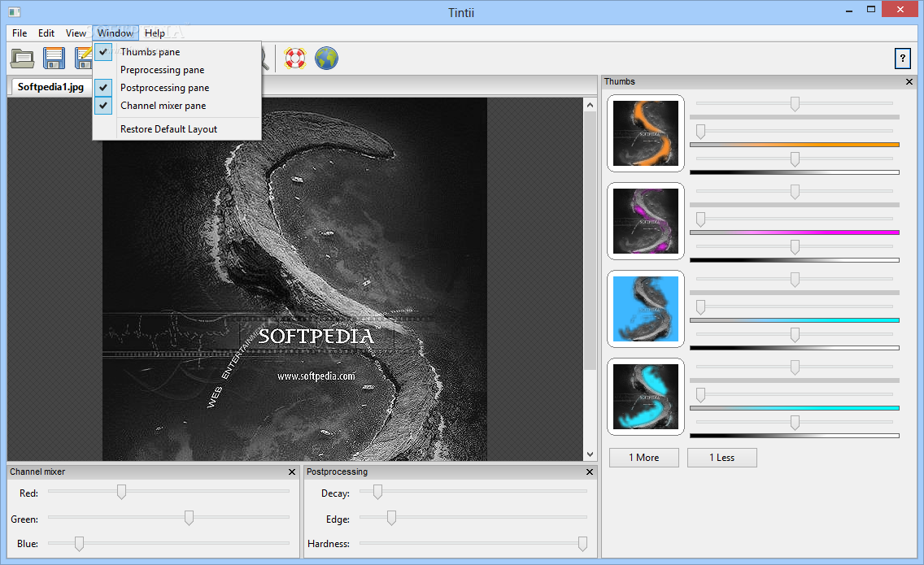Click the Save As floppy with pencil icon

83,59
